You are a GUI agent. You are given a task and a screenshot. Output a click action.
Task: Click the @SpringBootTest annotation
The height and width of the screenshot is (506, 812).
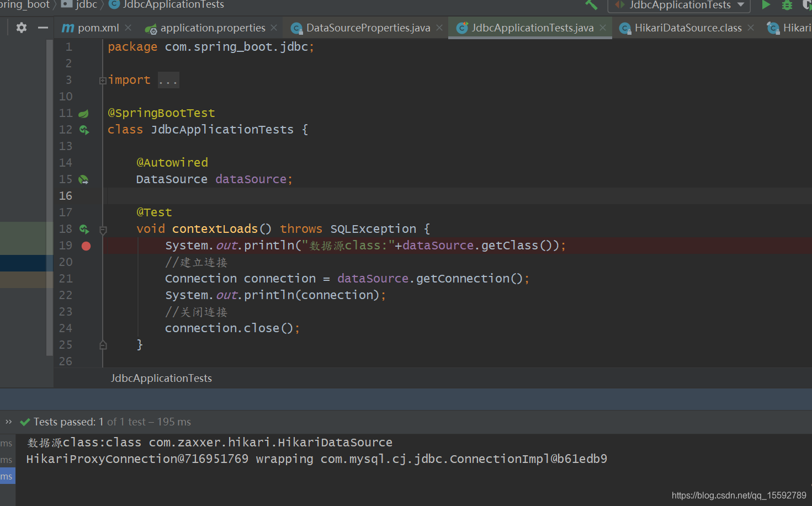point(161,113)
